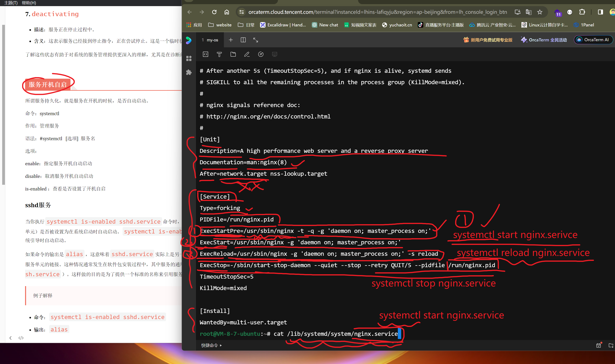Add a new terminal tab

(231, 40)
